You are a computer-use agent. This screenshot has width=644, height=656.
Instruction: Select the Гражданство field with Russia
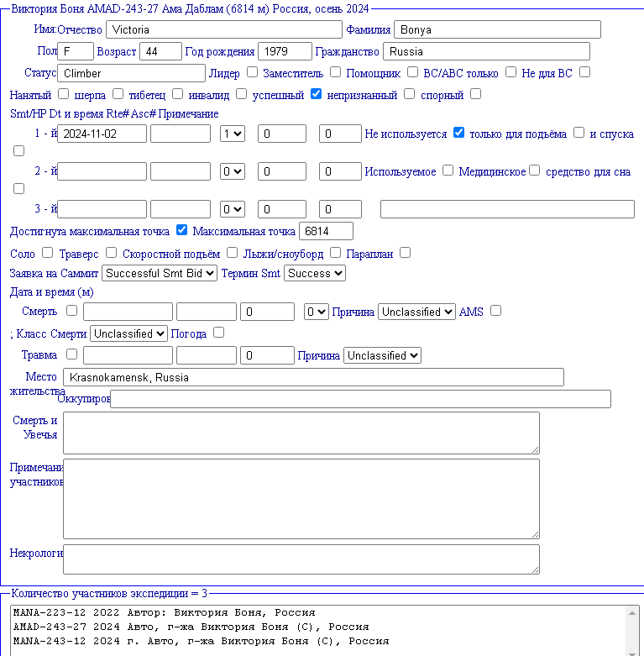pyautogui.click(x=487, y=51)
